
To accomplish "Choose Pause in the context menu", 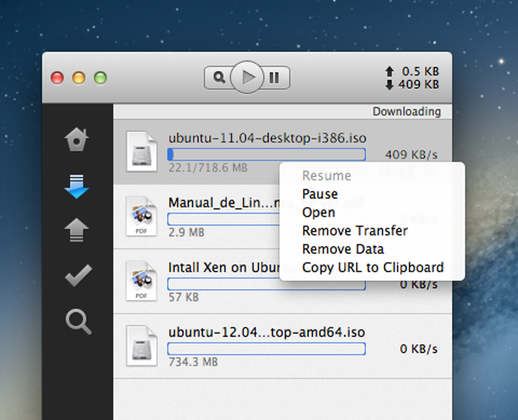I will (320, 194).
